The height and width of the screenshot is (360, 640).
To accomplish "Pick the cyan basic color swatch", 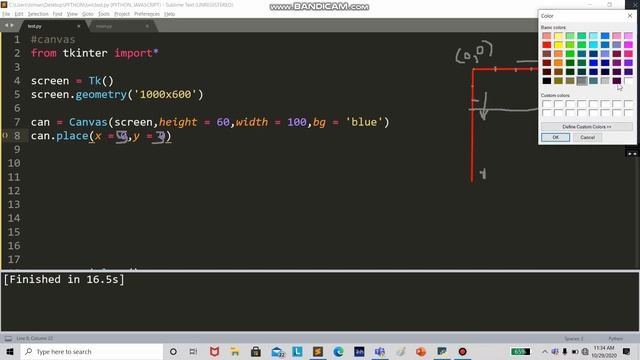I will pos(593,44).
